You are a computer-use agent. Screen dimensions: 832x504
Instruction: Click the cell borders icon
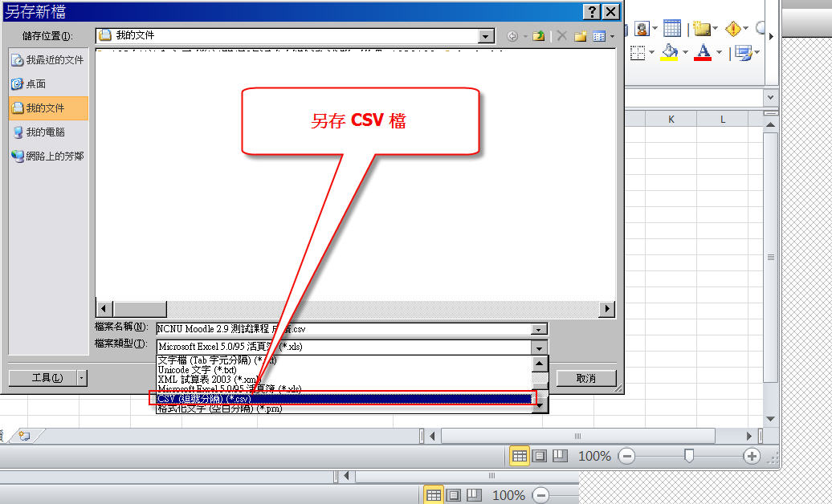(638, 53)
